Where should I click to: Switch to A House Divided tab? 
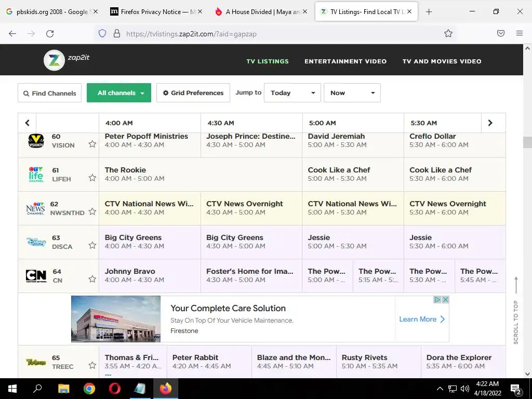(261, 12)
